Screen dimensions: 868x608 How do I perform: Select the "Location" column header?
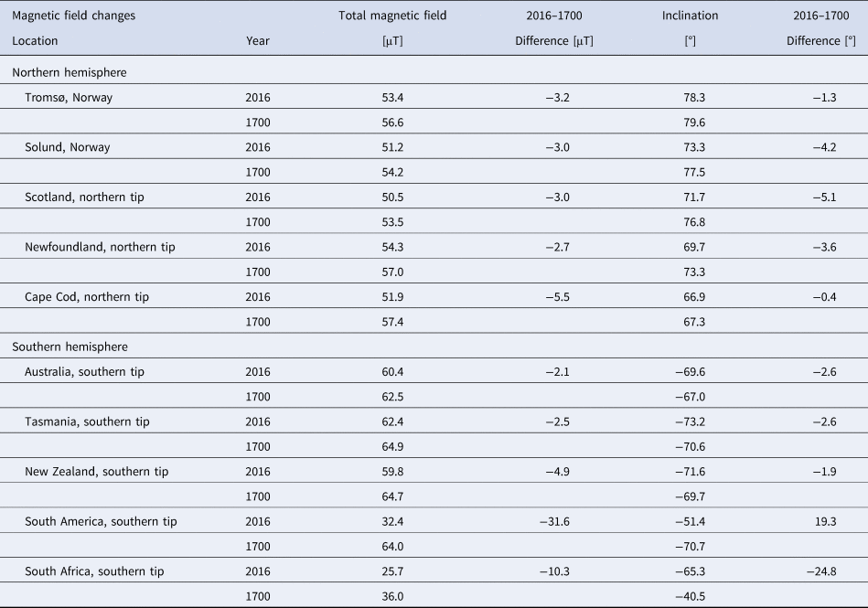pyautogui.click(x=35, y=41)
